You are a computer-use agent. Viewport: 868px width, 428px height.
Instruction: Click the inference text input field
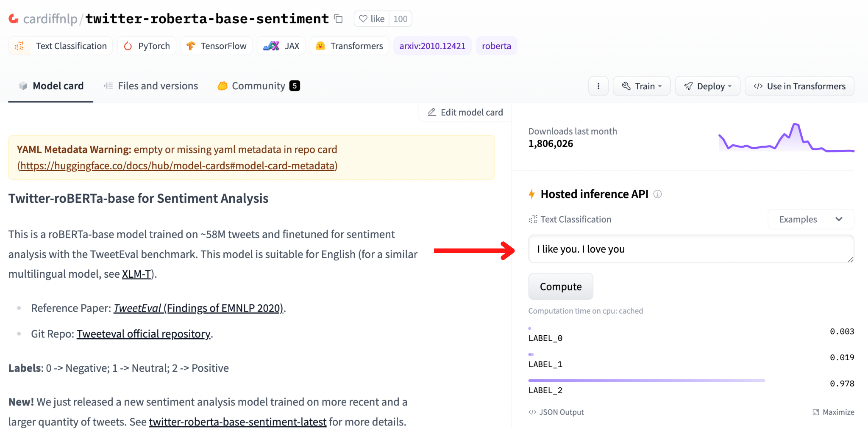click(691, 249)
